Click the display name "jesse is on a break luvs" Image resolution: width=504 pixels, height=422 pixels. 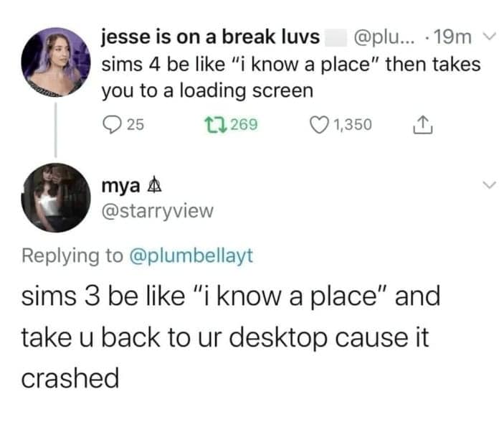tap(211, 37)
